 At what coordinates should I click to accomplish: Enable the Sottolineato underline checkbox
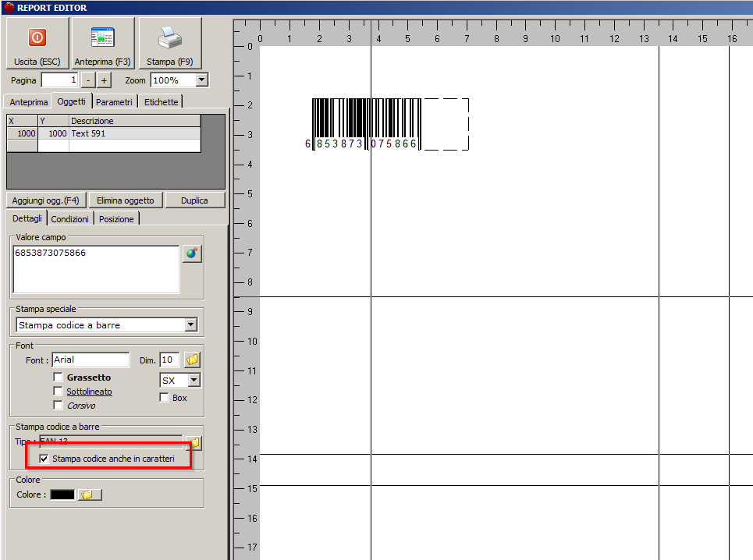tap(58, 391)
